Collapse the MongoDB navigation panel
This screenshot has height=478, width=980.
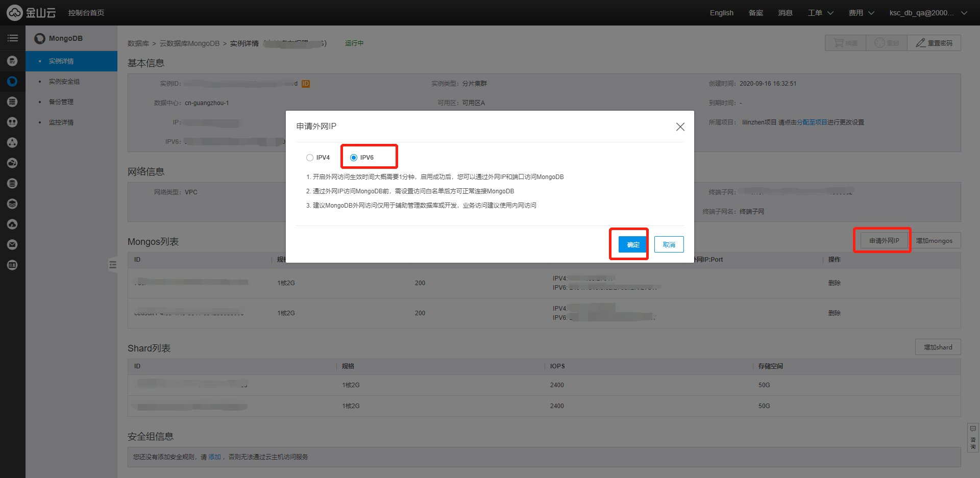[113, 265]
